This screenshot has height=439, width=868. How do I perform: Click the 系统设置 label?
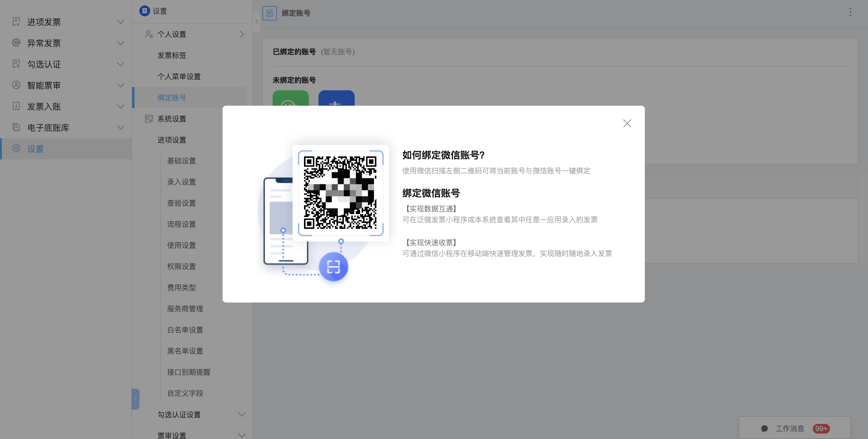pos(172,119)
